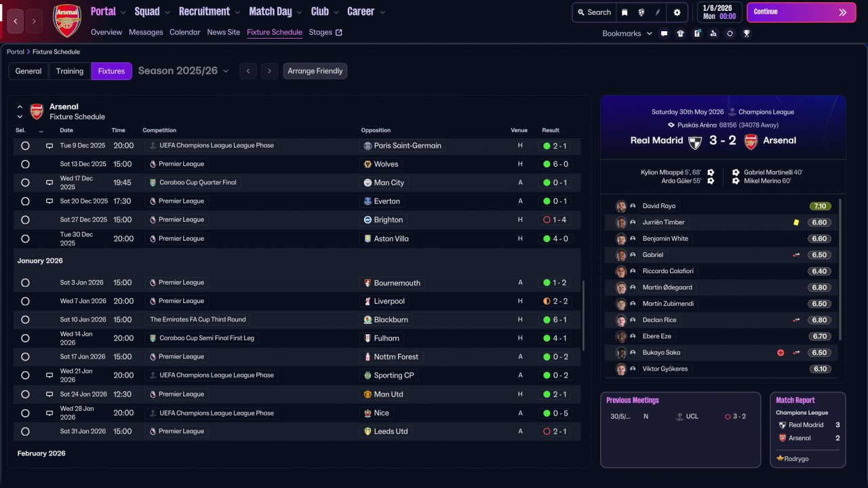Click the bookmark icon beside Search
Viewport: 868px width, 488px height.
point(625,12)
